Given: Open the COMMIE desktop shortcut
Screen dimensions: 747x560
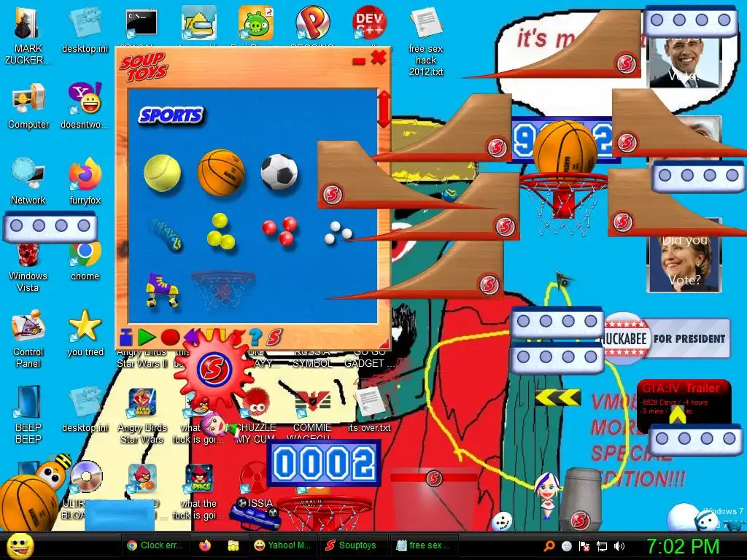Looking at the screenshot, I should (312, 414).
